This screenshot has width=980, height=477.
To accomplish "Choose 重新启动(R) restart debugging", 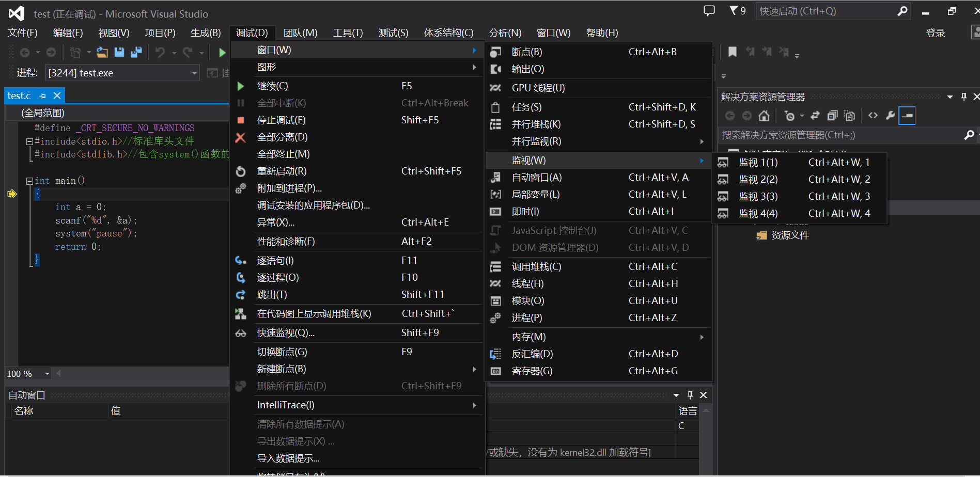I will 356,171.
